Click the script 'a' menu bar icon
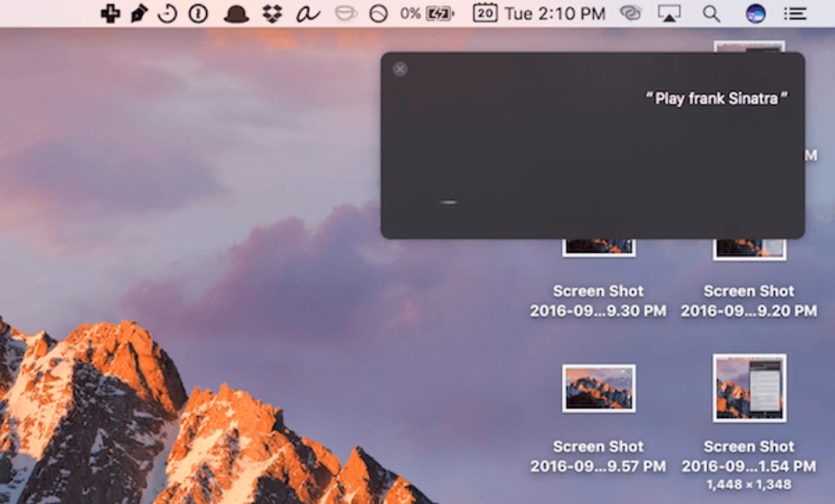The image size is (835, 504). click(308, 14)
